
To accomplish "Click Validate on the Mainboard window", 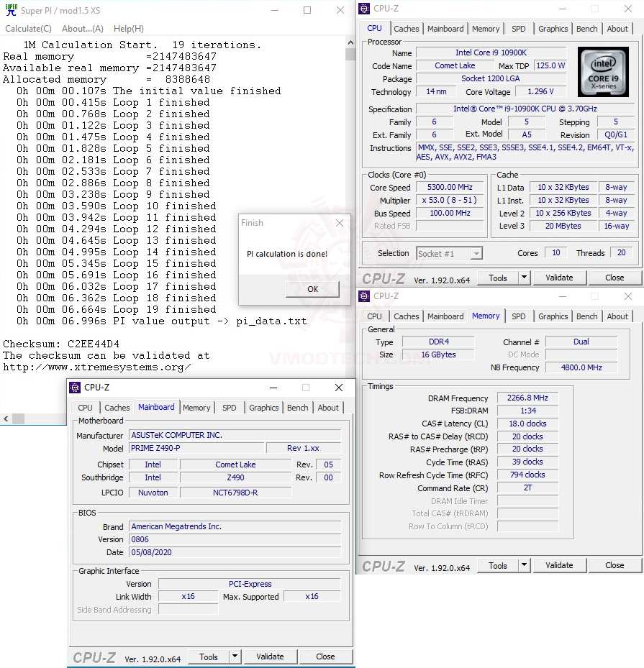I will point(271,656).
